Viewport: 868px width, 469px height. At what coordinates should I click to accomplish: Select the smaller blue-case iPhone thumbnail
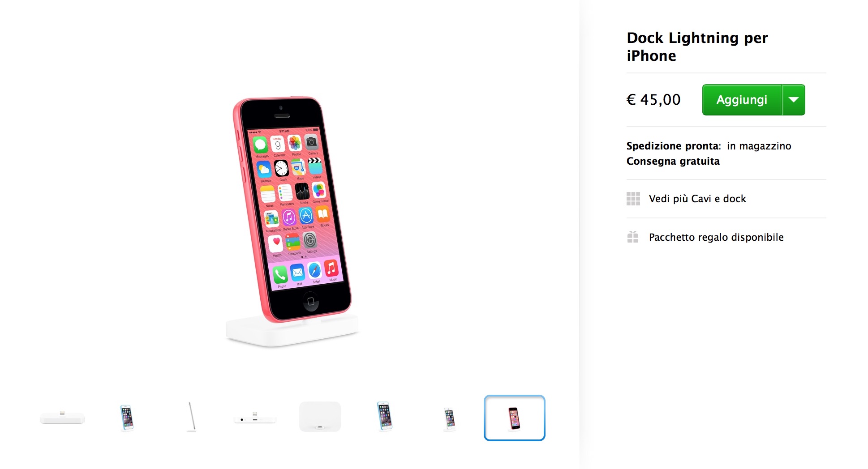[127, 418]
